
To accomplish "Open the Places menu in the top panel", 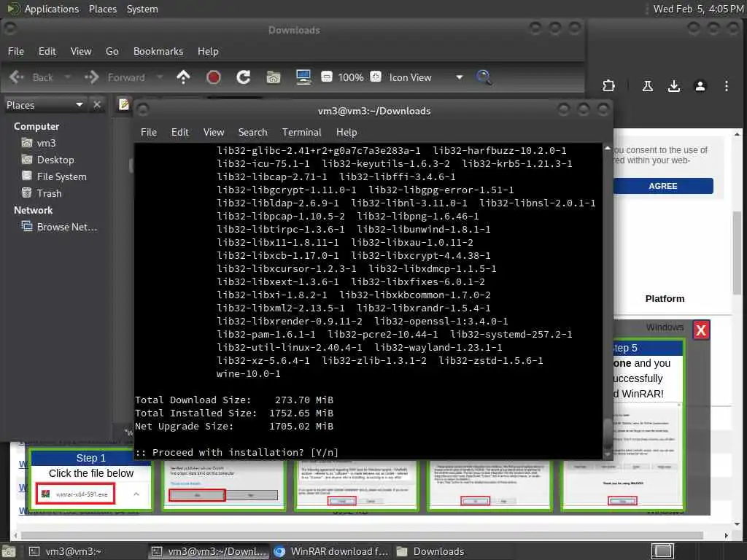I will pos(102,9).
